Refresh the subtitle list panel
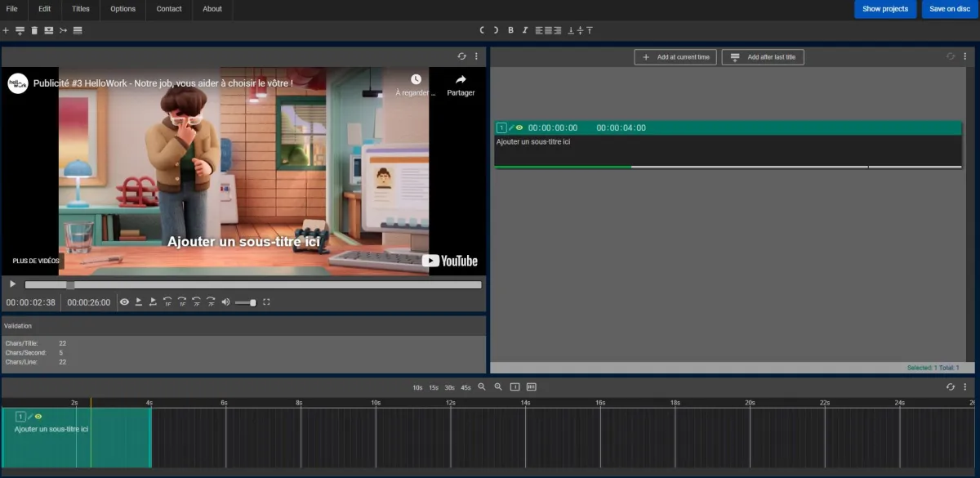 951,56
